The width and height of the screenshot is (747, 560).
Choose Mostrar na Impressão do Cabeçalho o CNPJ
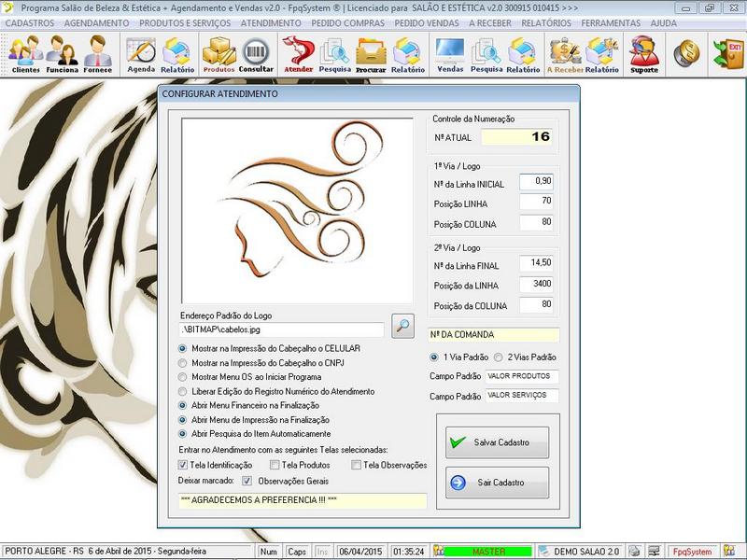point(183,362)
